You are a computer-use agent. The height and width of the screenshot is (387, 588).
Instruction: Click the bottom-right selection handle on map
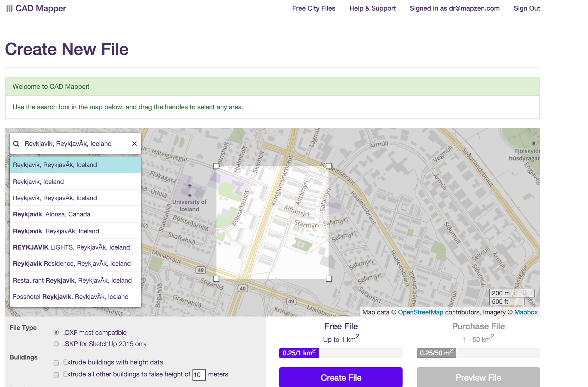point(329,279)
